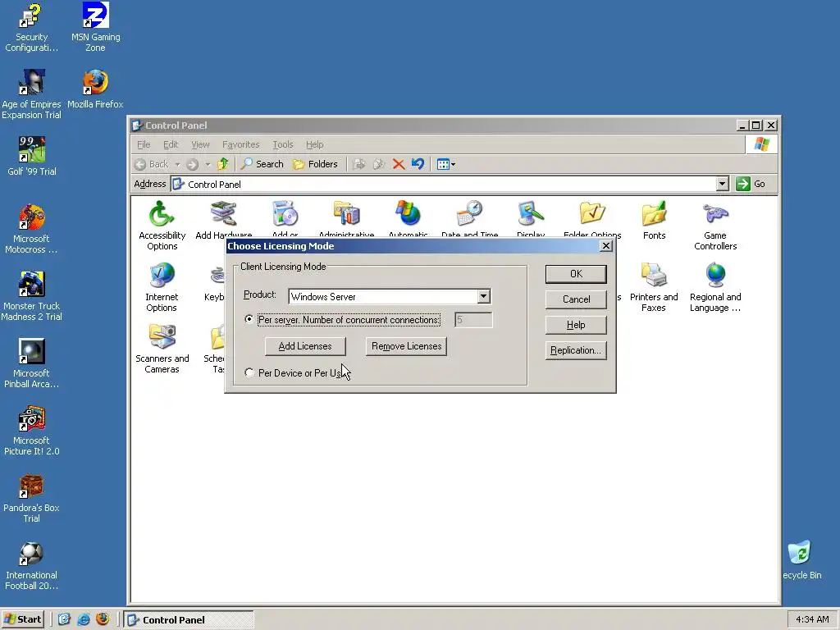
Task: Open the Back history dropdown arrow
Action: tap(177, 164)
